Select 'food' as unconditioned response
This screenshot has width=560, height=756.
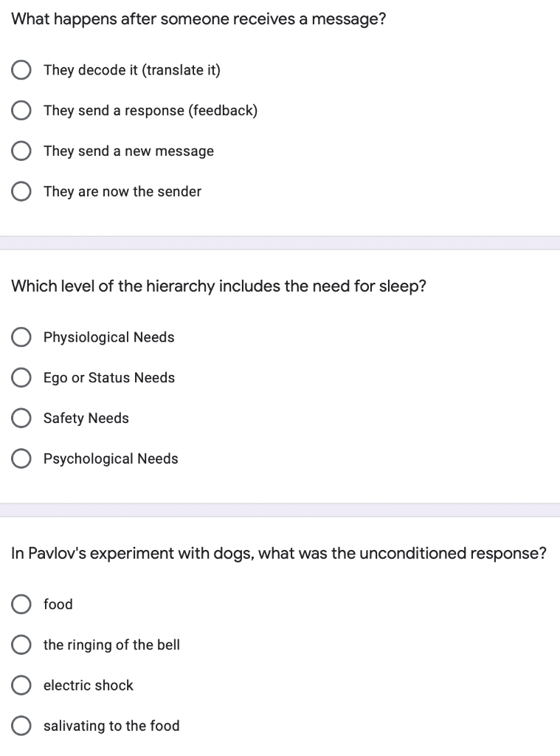(21, 605)
